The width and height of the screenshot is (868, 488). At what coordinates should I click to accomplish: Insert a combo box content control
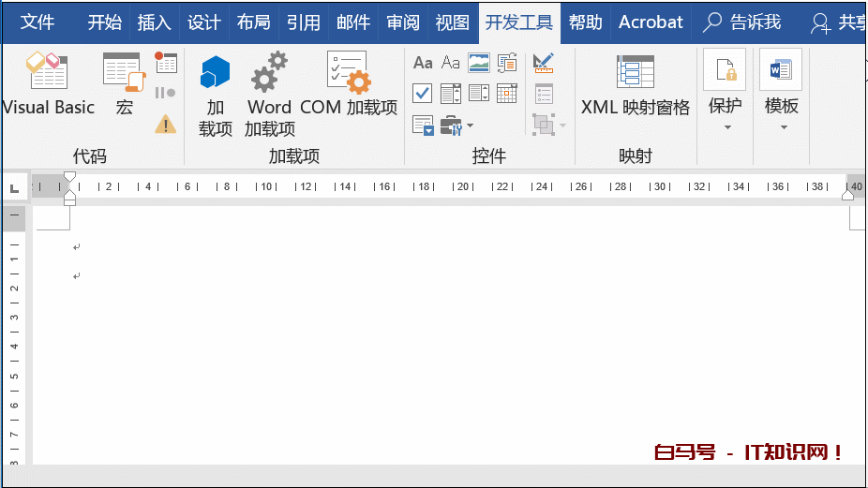point(451,93)
